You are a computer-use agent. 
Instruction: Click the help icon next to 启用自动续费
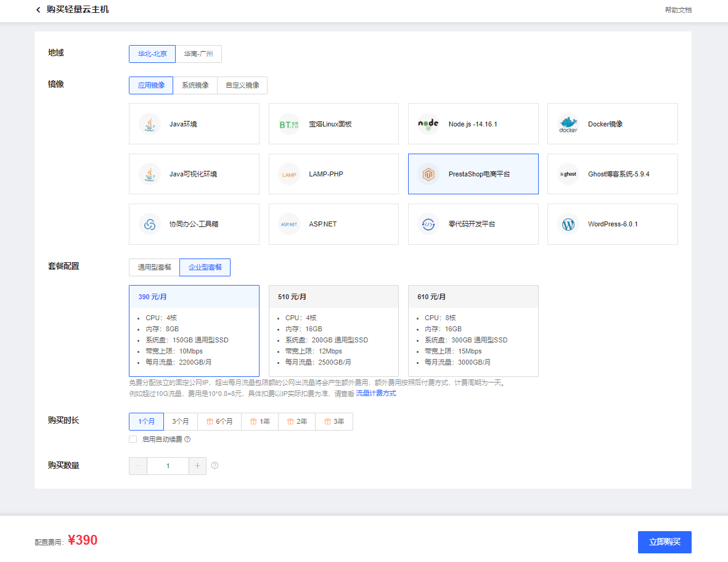187,439
